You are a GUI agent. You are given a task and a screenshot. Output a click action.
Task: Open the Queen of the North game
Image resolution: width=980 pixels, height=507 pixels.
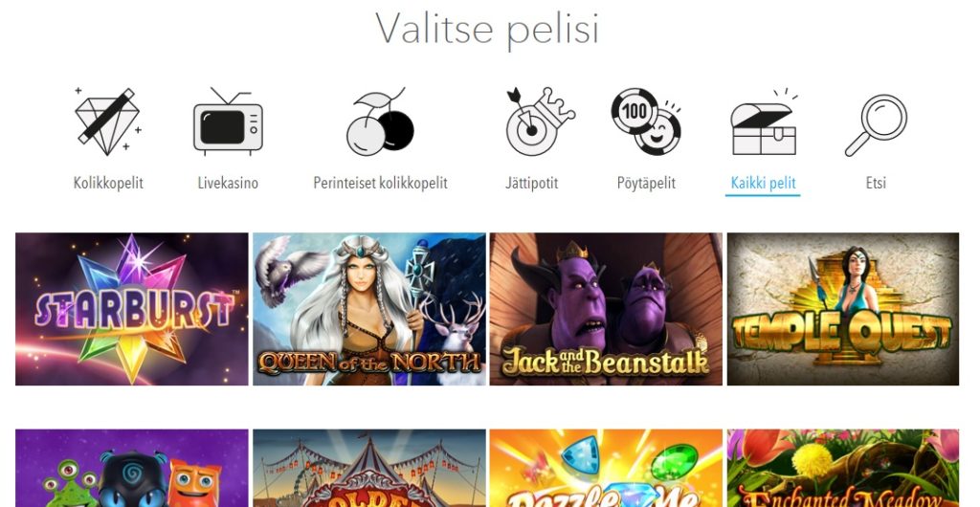pos(368,309)
